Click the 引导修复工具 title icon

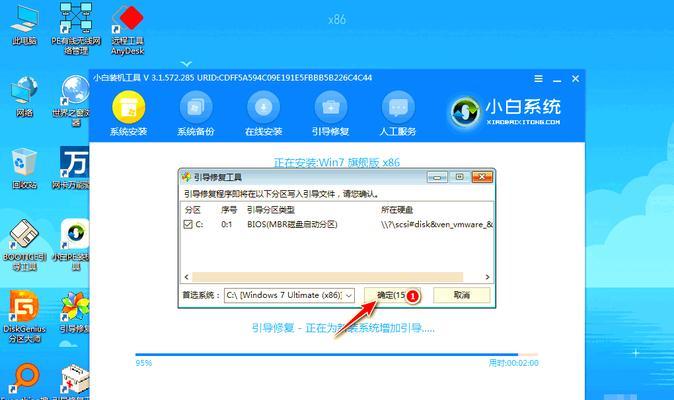tap(186, 177)
